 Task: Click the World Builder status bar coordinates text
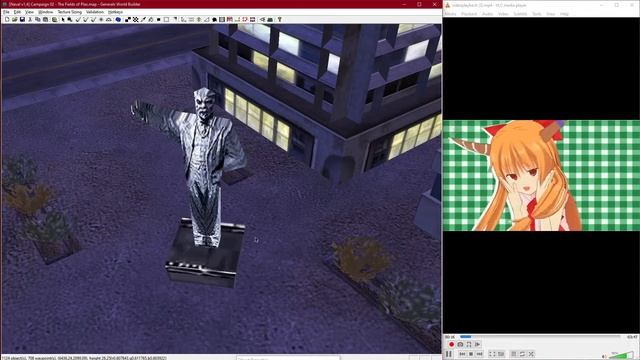[84, 358]
